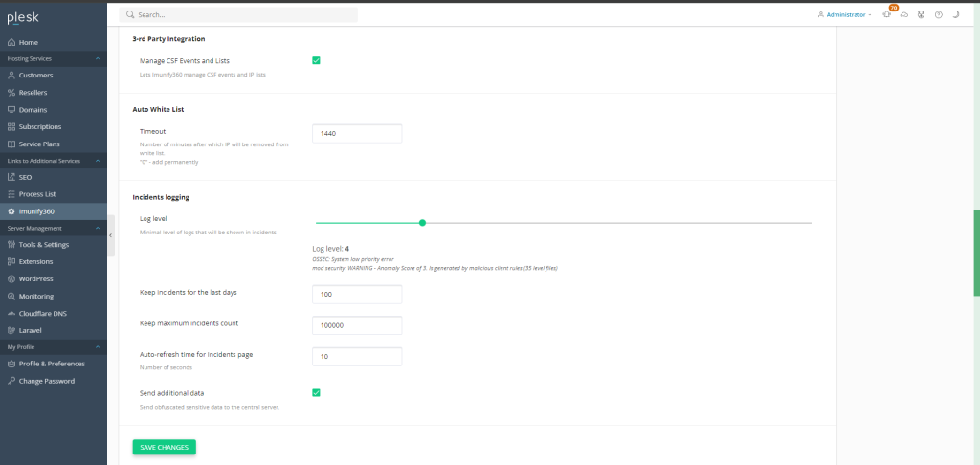The width and height of the screenshot is (980, 465).
Task: Collapse the My Profile section
Action: pos(98,346)
